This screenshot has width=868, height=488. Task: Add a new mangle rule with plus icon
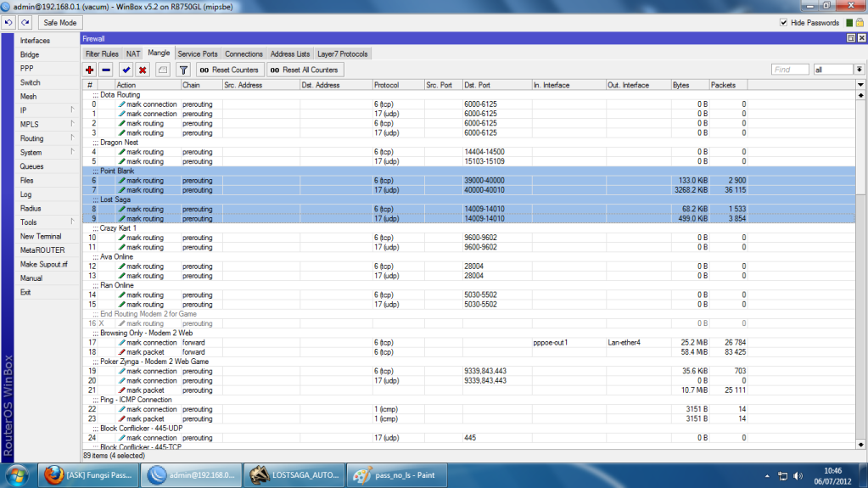point(90,70)
